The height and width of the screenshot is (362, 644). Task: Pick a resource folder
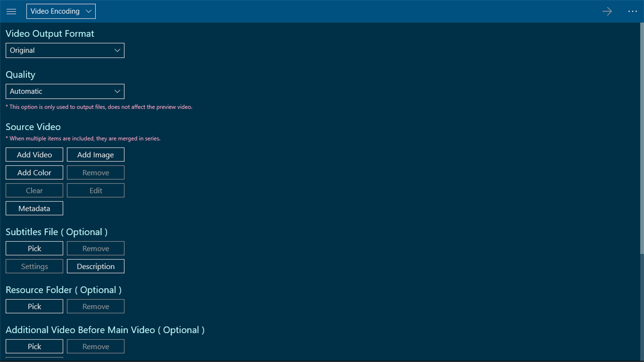34,307
